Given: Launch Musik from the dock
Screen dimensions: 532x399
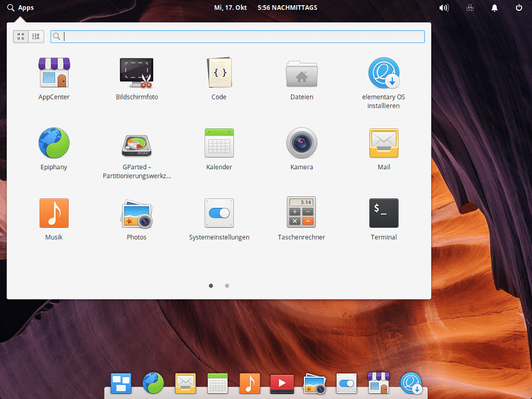Looking at the screenshot, I should click(x=249, y=383).
